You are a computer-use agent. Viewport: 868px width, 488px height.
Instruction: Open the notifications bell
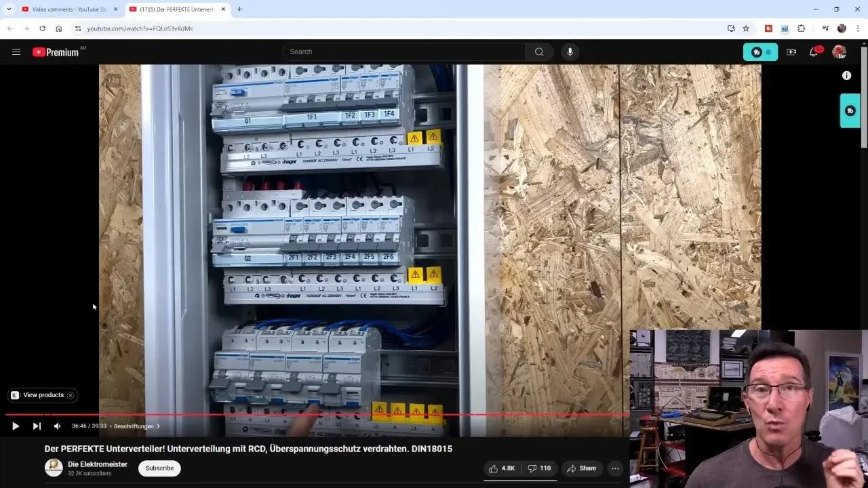813,52
